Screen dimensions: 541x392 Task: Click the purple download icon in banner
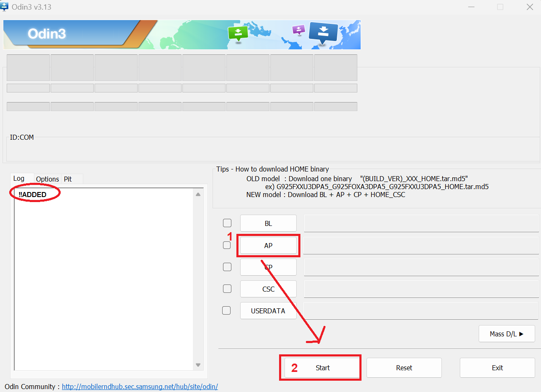click(298, 30)
